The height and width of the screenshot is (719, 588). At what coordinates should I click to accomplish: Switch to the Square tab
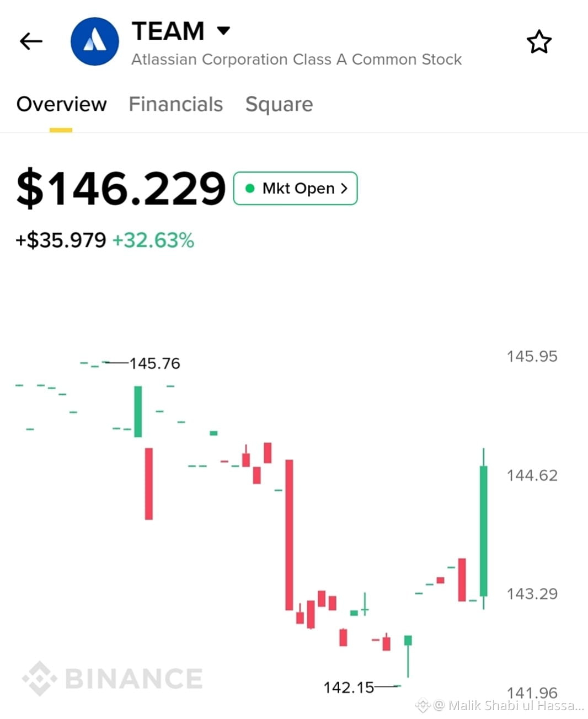279,104
